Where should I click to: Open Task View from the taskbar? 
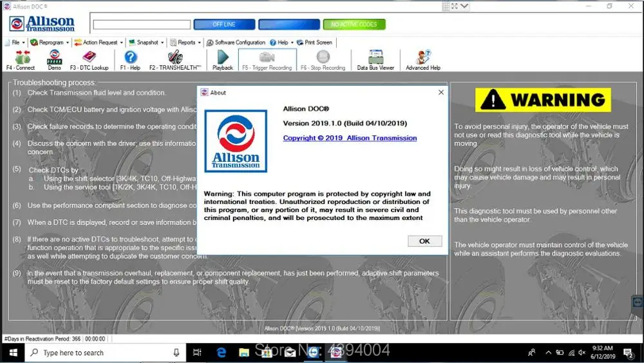click(x=197, y=352)
